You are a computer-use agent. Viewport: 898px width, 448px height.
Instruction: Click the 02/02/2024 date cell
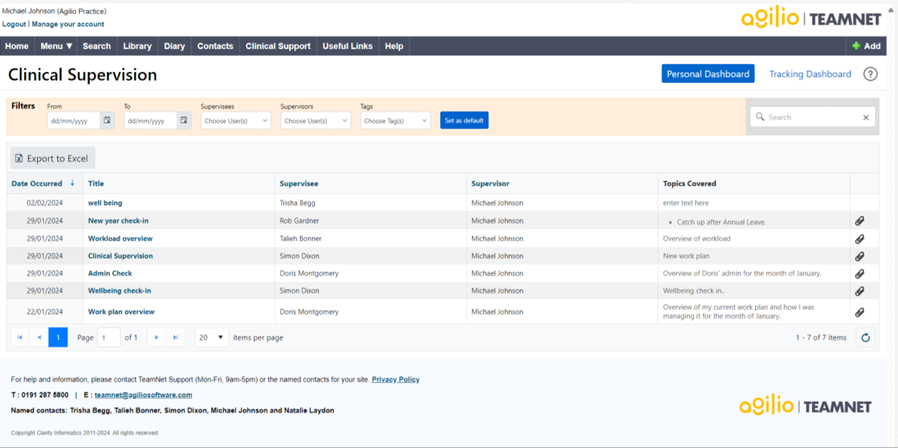[x=45, y=203]
